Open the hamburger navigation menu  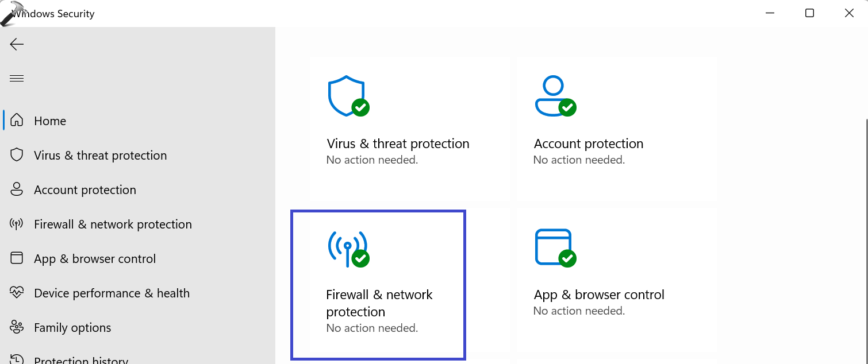(x=17, y=79)
